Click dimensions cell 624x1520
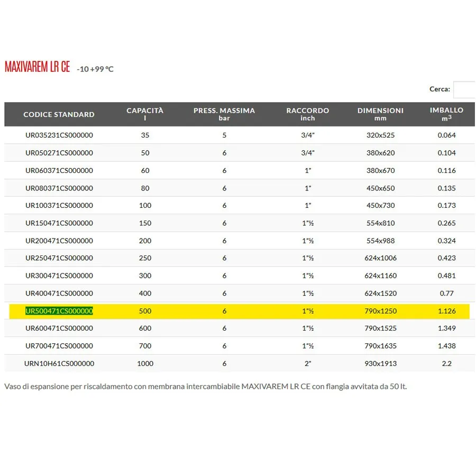Viewport: 476px width, 476px height. pyautogui.click(x=380, y=293)
